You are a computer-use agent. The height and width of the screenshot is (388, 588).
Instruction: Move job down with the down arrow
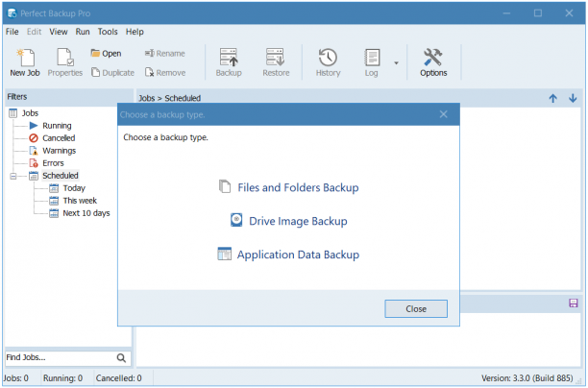(573, 98)
